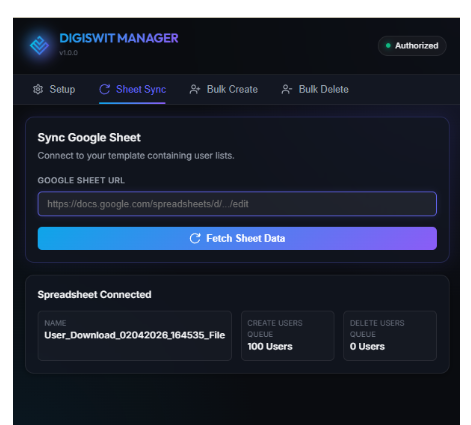The height and width of the screenshot is (425, 471).
Task: Click the Bulk Create add-user icon
Action: click(x=195, y=89)
